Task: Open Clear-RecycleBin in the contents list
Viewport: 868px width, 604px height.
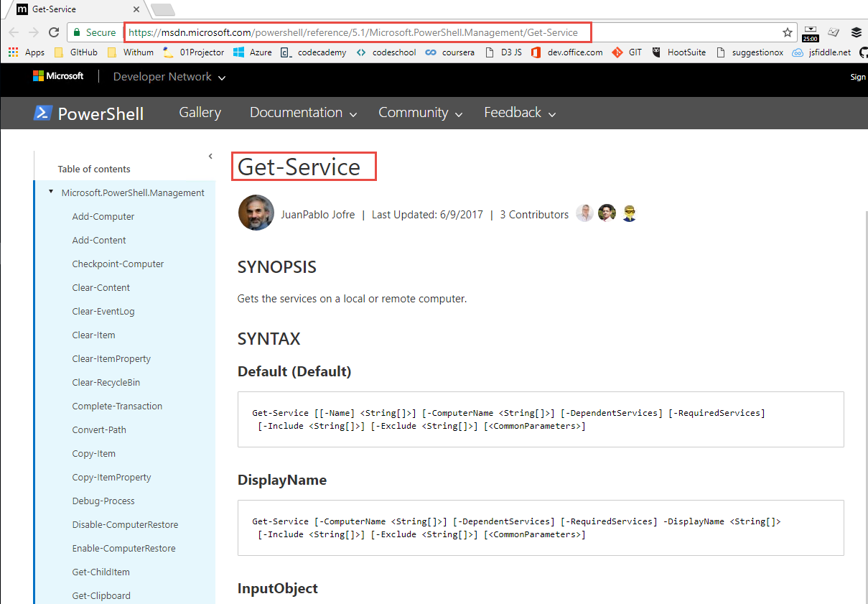Action: coord(106,382)
